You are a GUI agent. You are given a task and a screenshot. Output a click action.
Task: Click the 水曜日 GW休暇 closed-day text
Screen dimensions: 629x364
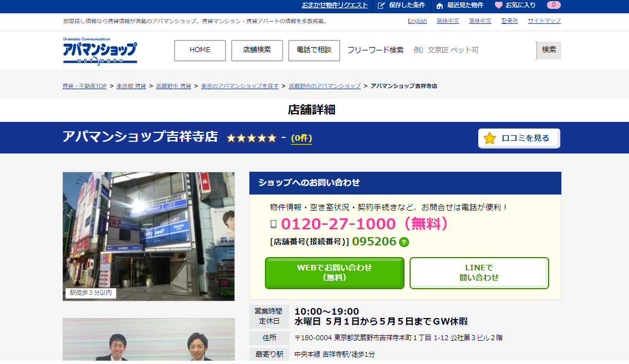[381, 321]
